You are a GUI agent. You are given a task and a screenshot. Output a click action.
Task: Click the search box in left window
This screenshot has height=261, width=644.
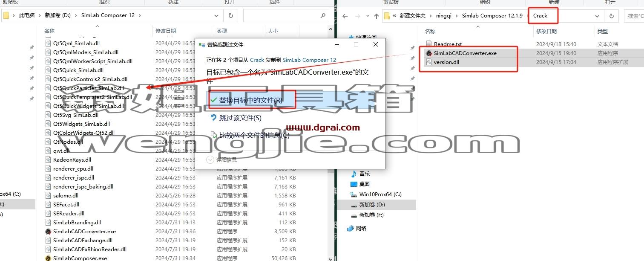click(286, 15)
